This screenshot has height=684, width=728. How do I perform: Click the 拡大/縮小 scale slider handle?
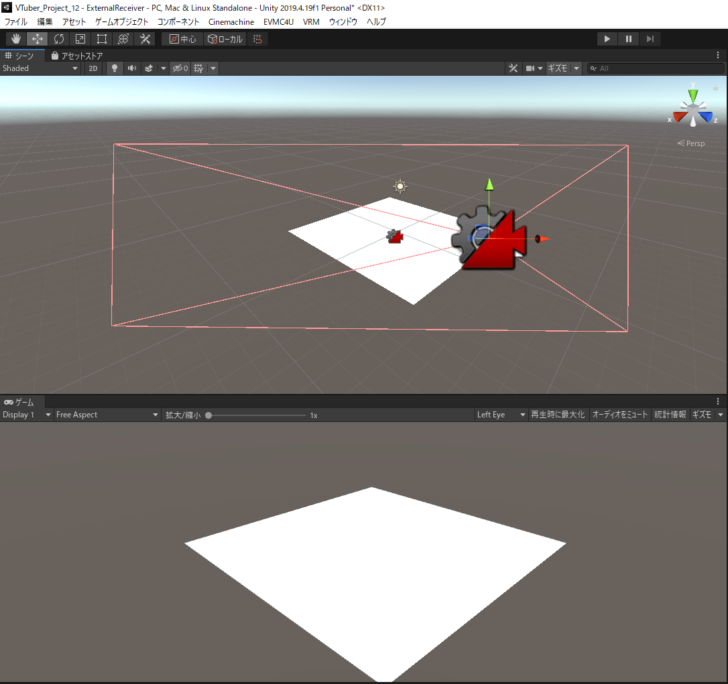point(209,415)
